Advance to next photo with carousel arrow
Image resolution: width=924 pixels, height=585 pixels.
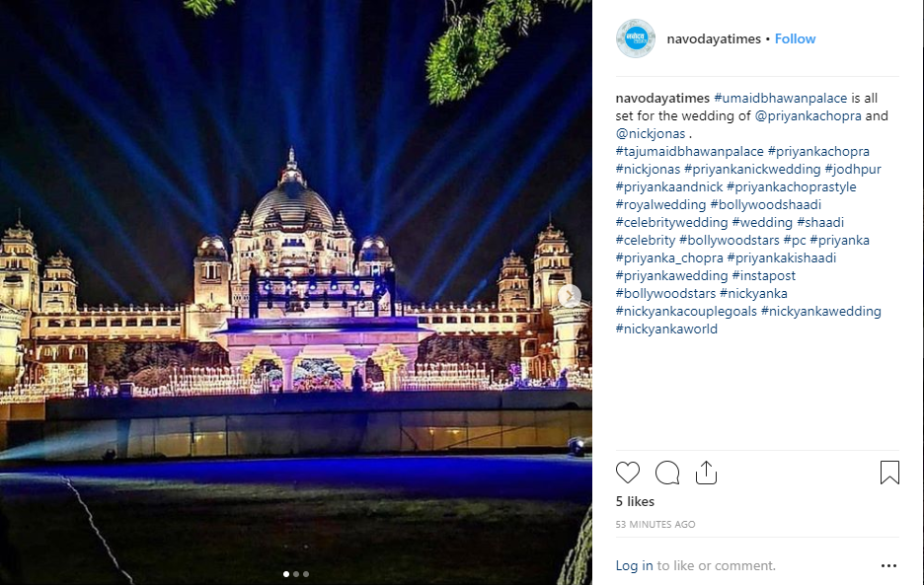[570, 296]
